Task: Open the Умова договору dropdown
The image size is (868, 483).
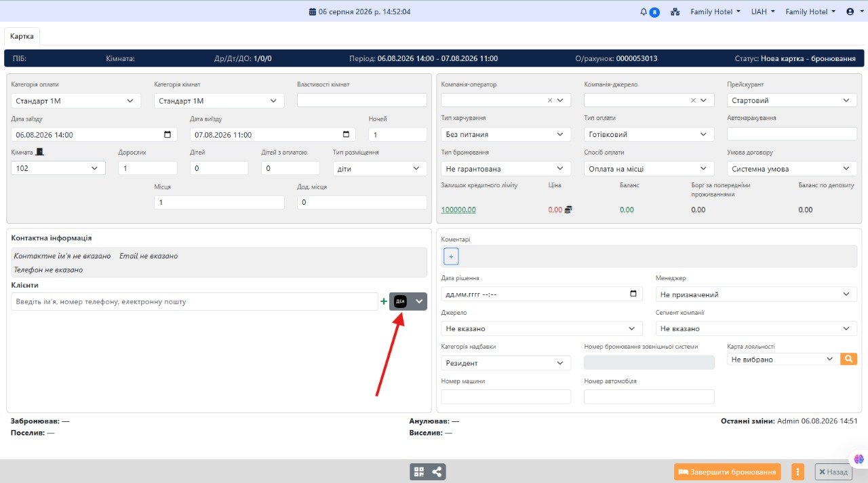Action: coord(792,168)
